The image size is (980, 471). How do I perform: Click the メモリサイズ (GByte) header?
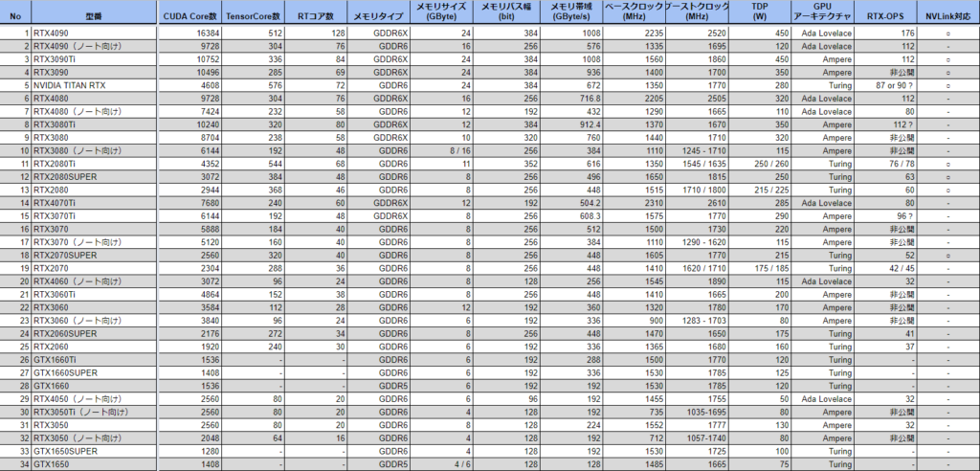pyautogui.click(x=442, y=11)
